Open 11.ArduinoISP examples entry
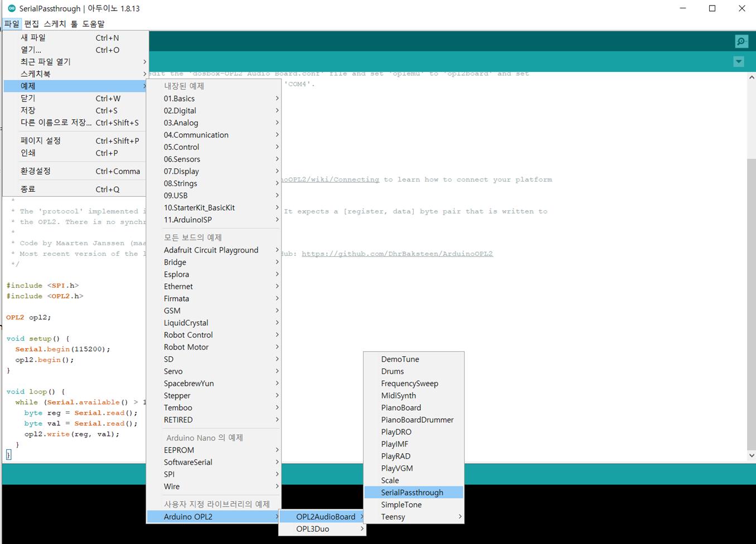The image size is (756, 544). tap(214, 220)
